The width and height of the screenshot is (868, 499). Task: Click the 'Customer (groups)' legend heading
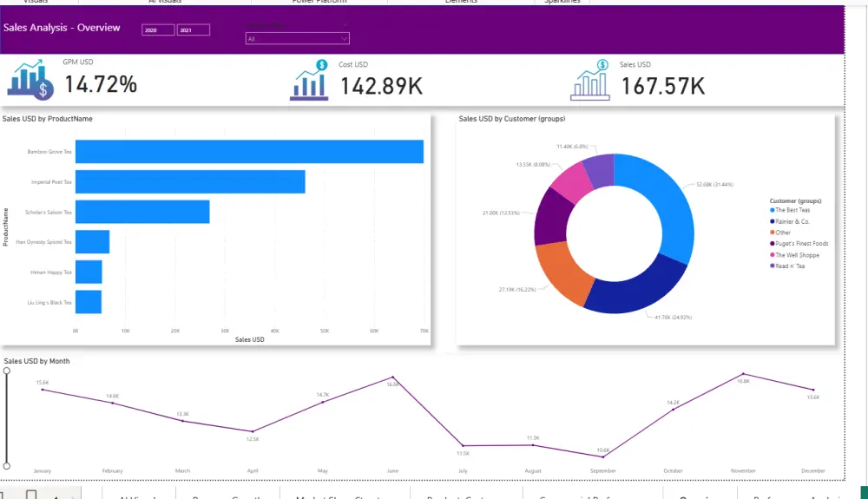coord(795,200)
